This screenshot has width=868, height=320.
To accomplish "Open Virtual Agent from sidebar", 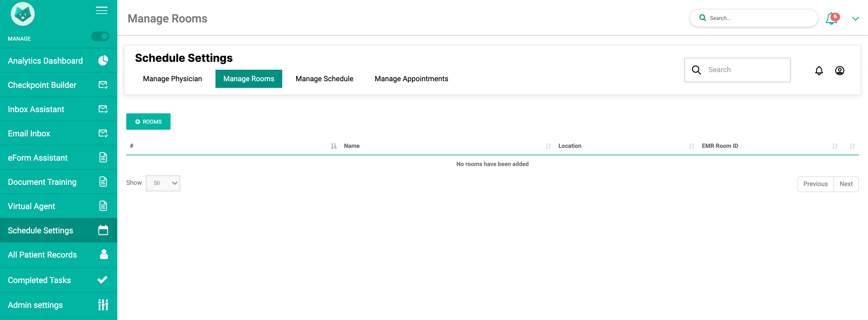I will pyautogui.click(x=59, y=206).
